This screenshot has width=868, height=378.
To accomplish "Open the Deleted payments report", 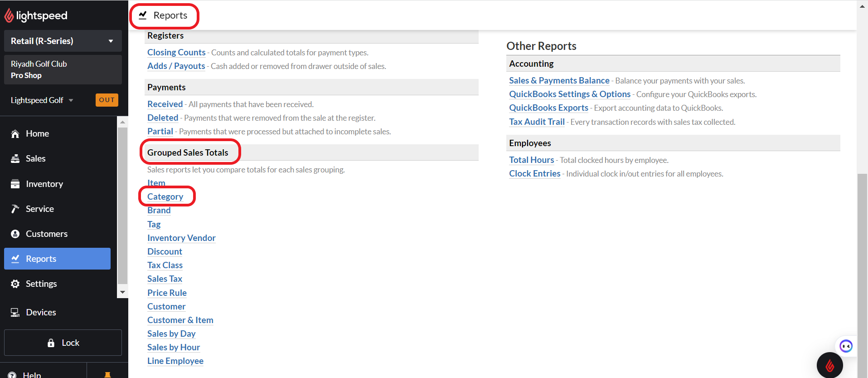I will click(163, 118).
